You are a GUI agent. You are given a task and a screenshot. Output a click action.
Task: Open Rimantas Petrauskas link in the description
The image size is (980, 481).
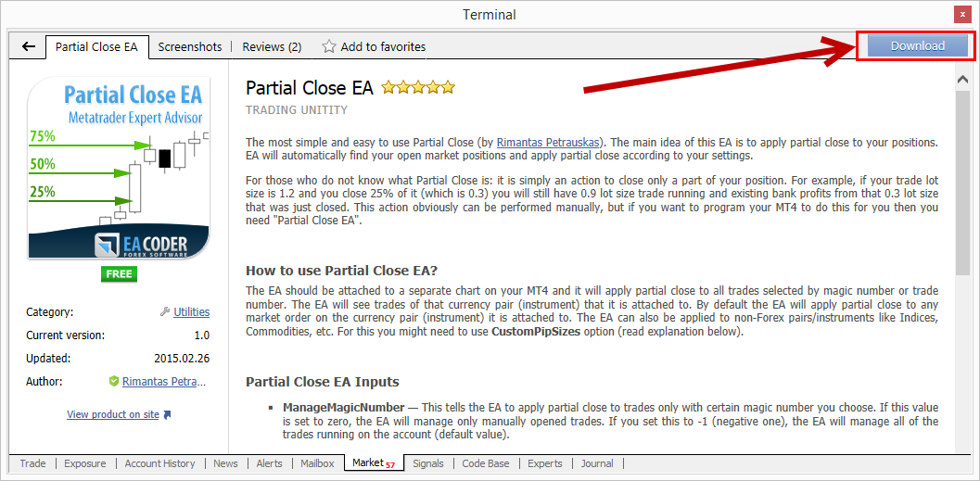[x=547, y=143]
